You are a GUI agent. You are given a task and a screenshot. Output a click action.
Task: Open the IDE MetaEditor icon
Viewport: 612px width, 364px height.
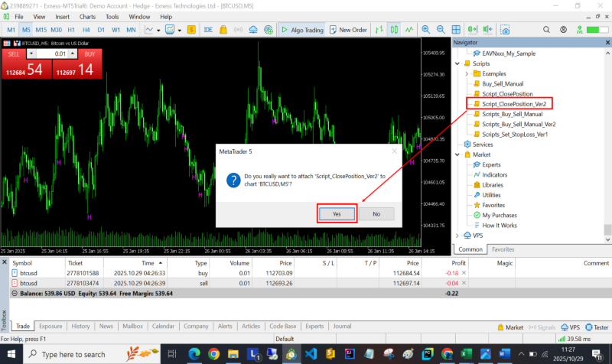tap(208, 30)
